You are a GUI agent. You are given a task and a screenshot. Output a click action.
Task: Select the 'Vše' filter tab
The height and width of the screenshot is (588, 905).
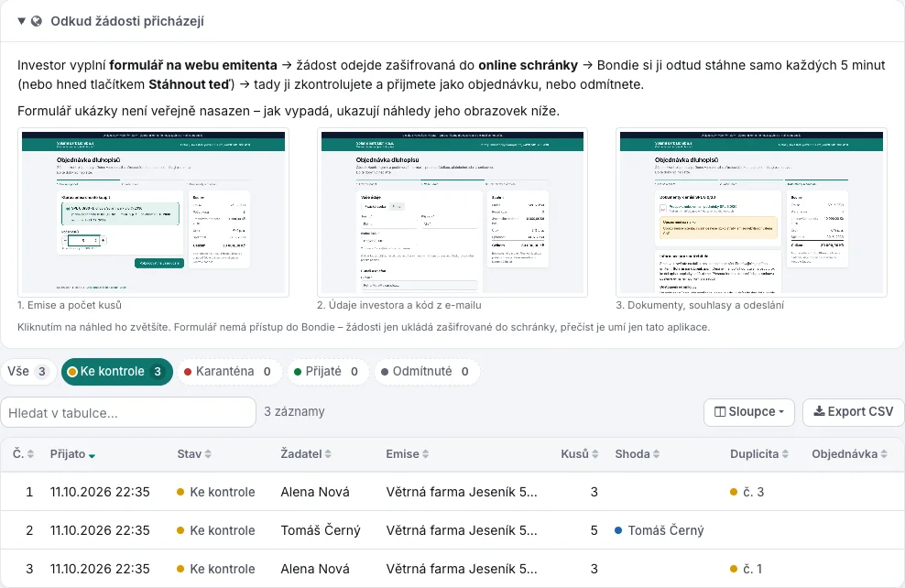pyautogui.click(x=27, y=372)
